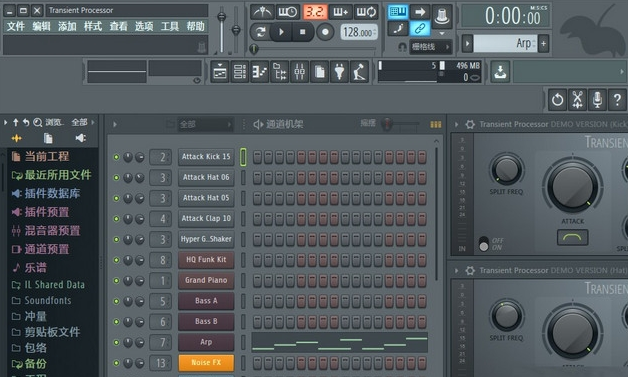The height and width of the screenshot is (377, 628).
Task: Click the metronome icon
Action: (x=262, y=12)
